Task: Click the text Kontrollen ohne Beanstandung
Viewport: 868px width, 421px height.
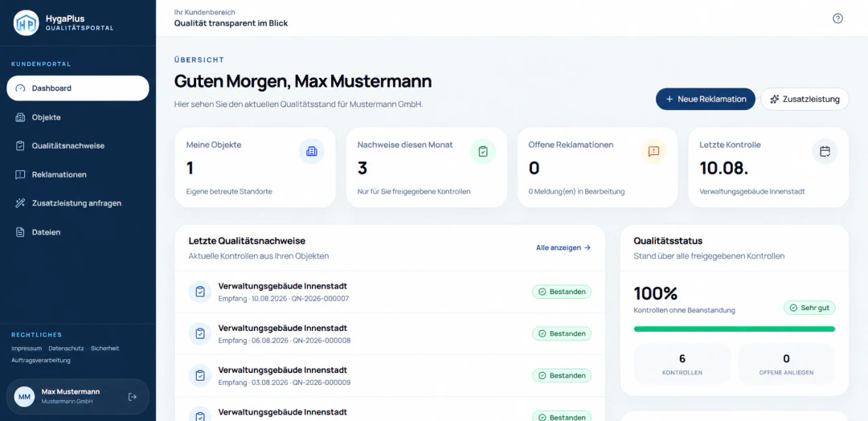Action: pyautogui.click(x=684, y=310)
